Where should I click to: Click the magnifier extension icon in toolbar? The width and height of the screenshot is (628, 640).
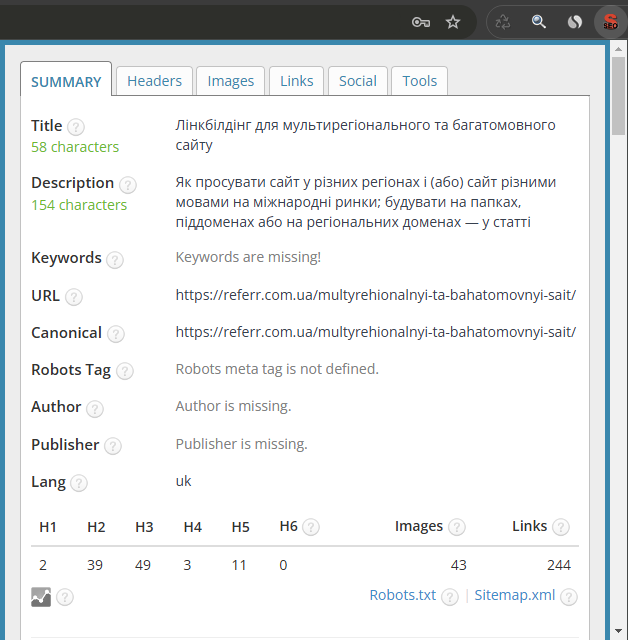pyautogui.click(x=539, y=21)
